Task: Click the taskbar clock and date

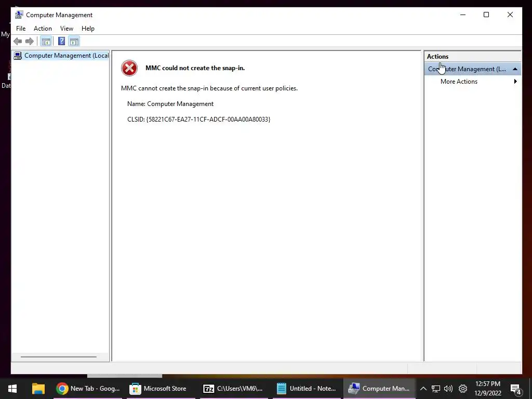Action: point(488,389)
